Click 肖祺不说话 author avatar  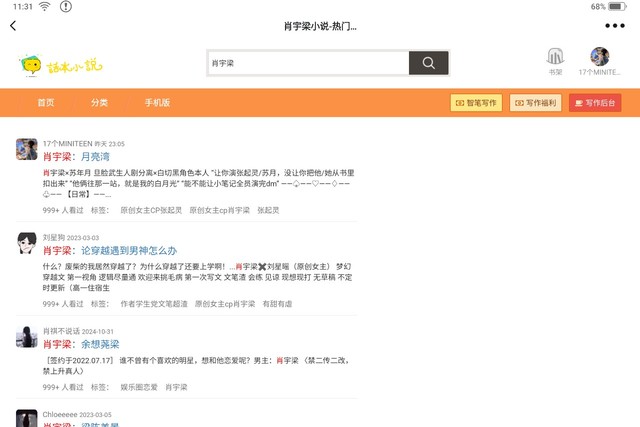pyautogui.click(x=27, y=337)
